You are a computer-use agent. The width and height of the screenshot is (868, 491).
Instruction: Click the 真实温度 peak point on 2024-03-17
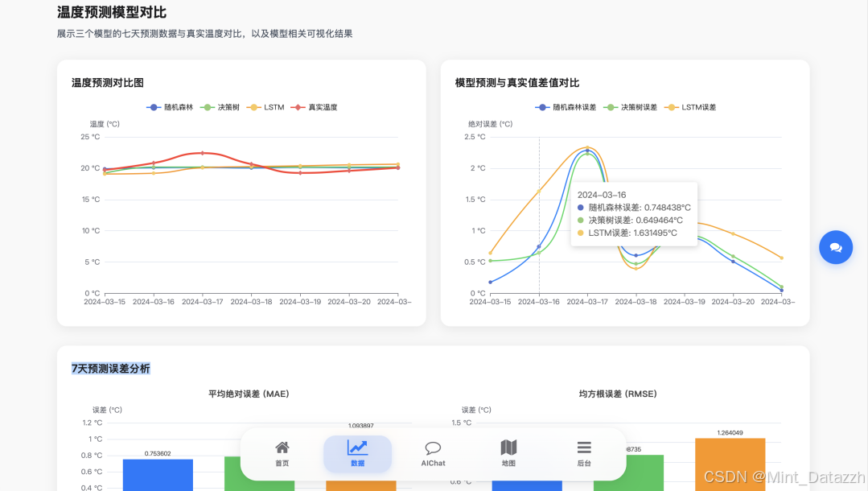(203, 153)
